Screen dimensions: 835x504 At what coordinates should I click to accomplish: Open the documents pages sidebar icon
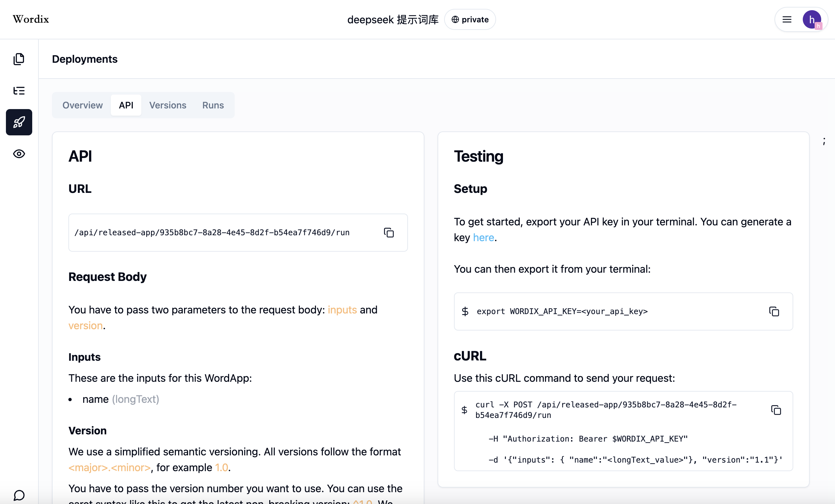point(19,59)
